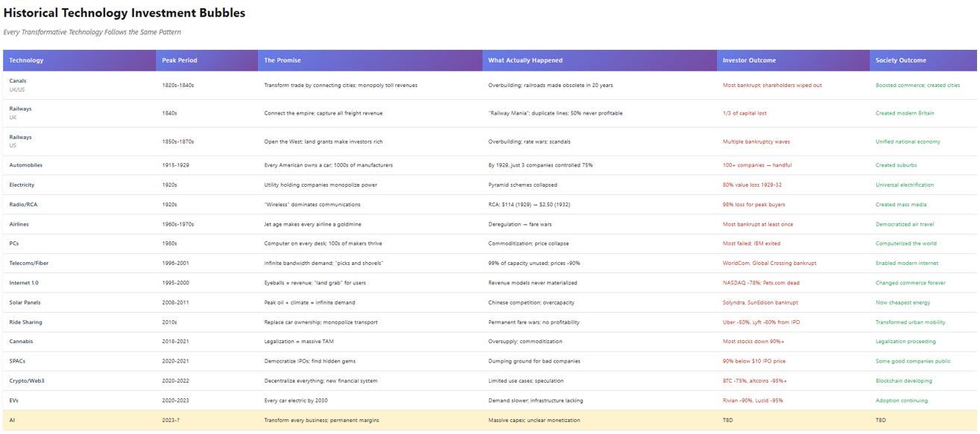Click 'Every car electric by 2030' cell
The width and height of the screenshot is (980, 434).
click(x=370, y=401)
